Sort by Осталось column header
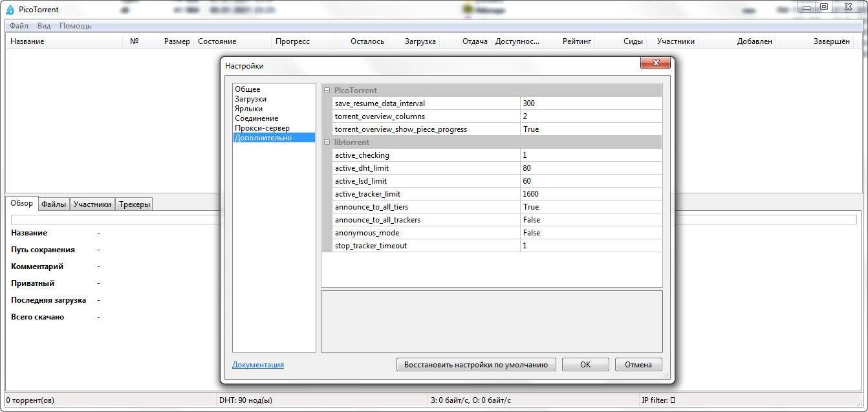This screenshot has width=868, height=412. click(362, 41)
